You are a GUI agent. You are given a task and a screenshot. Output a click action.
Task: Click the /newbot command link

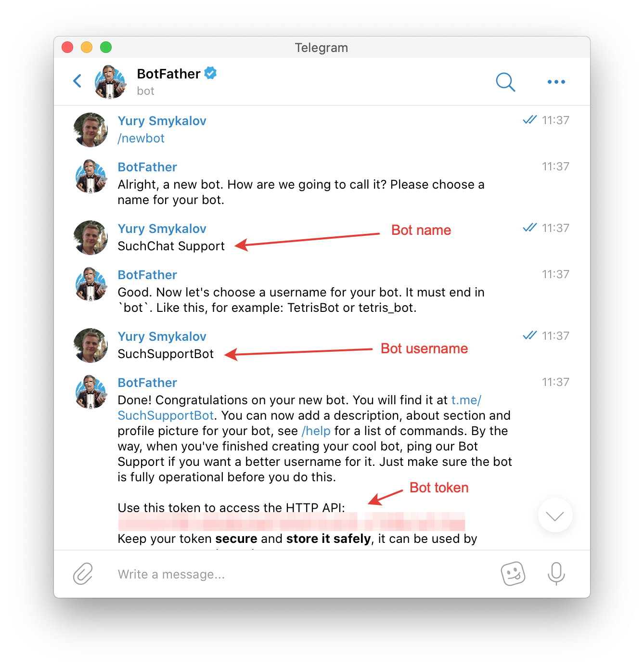coord(141,138)
